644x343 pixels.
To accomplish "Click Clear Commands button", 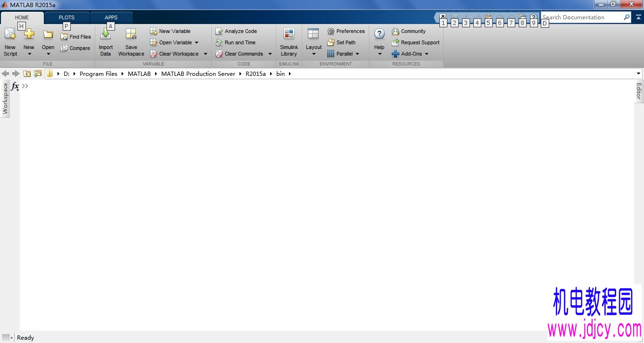I will click(x=239, y=54).
